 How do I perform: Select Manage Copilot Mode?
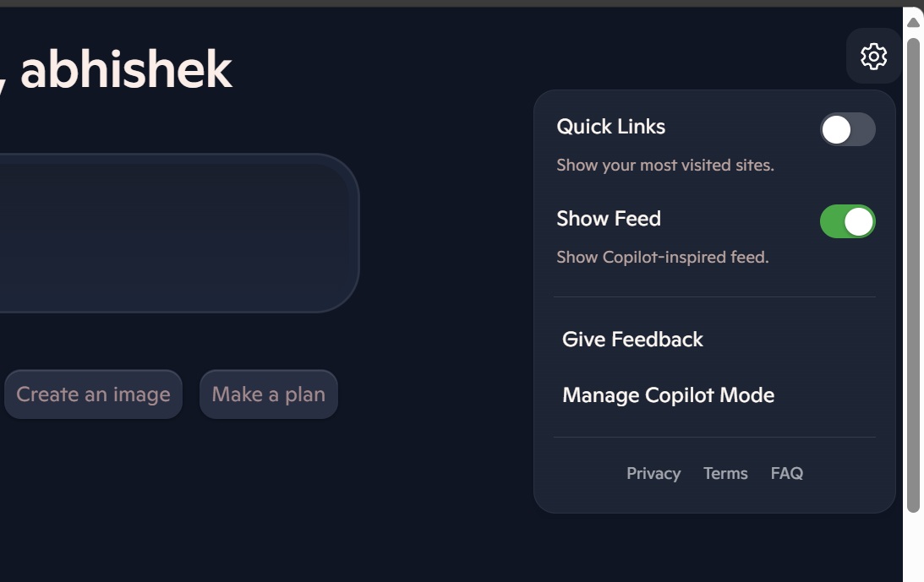[x=668, y=395]
